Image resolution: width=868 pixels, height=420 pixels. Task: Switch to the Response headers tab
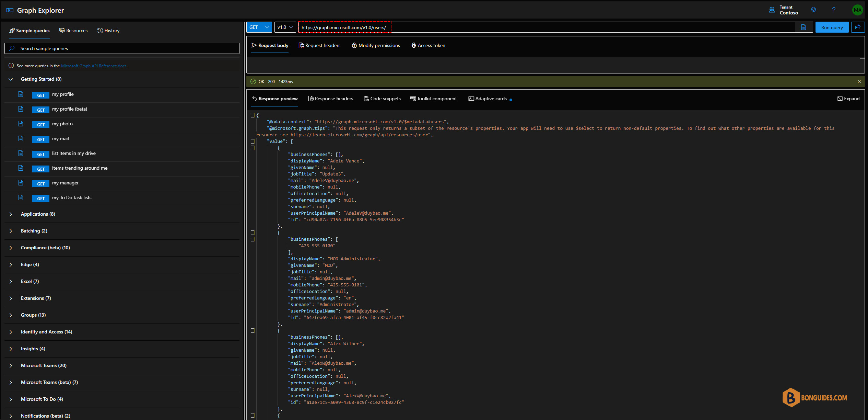click(x=330, y=99)
